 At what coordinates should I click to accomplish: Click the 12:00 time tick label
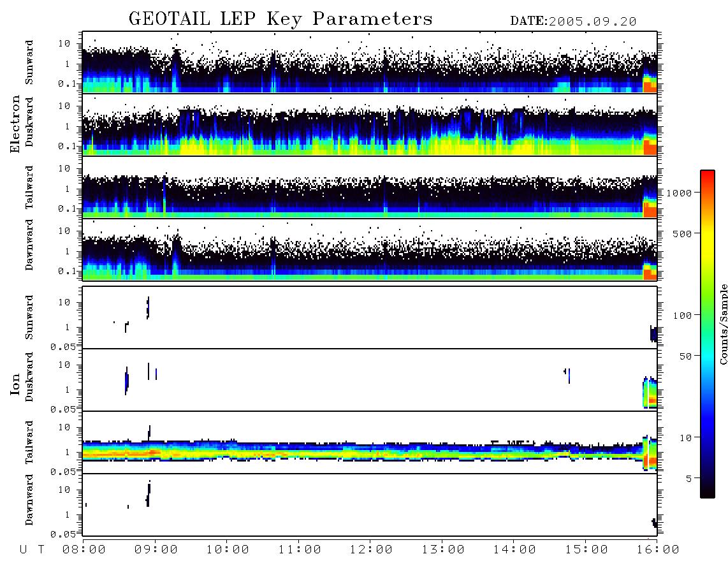pyautogui.click(x=371, y=550)
